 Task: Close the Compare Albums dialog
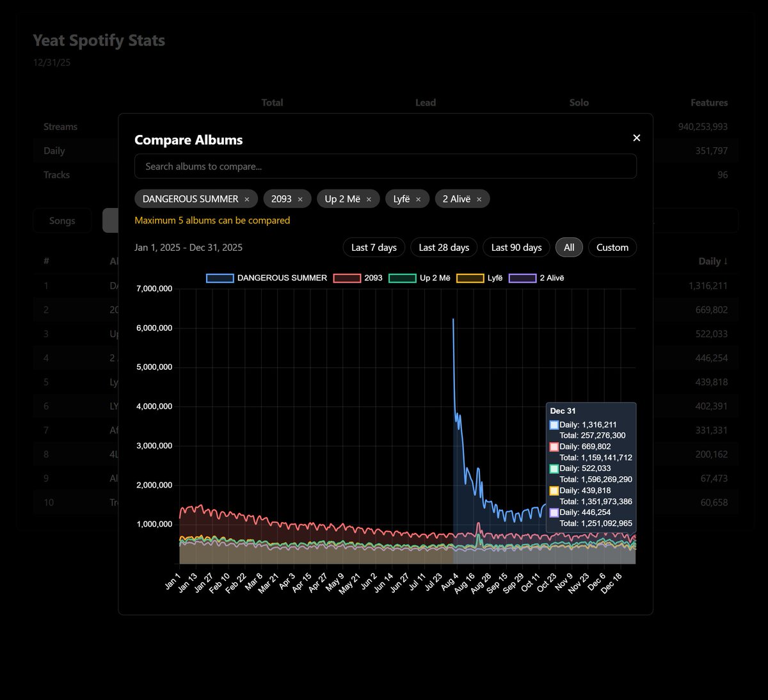point(636,138)
